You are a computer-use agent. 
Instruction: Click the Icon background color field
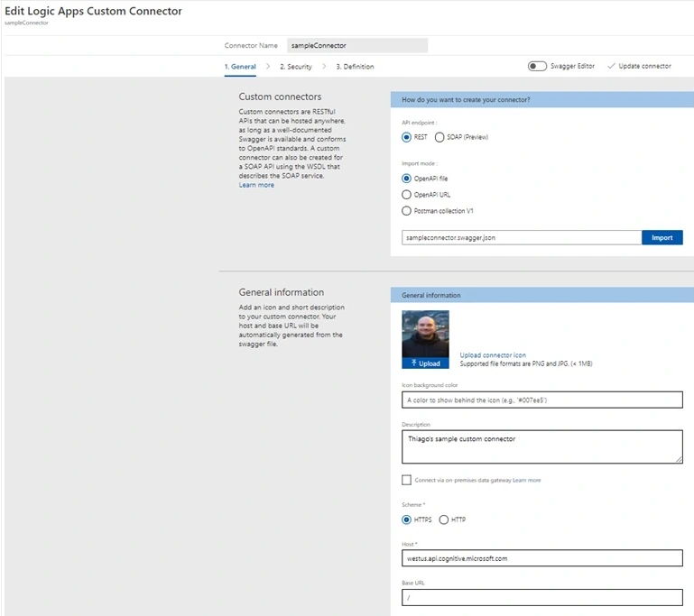click(x=541, y=400)
